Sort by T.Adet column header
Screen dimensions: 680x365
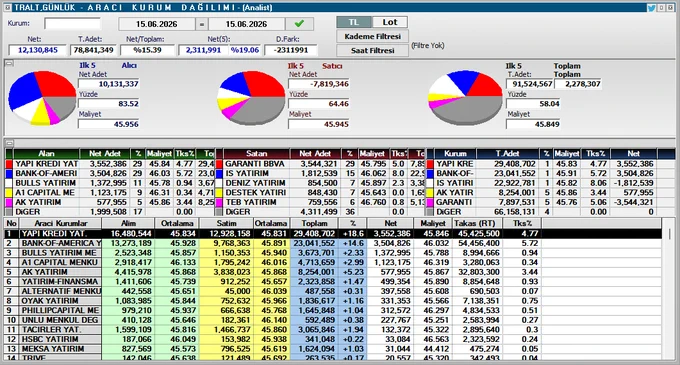coord(507,153)
